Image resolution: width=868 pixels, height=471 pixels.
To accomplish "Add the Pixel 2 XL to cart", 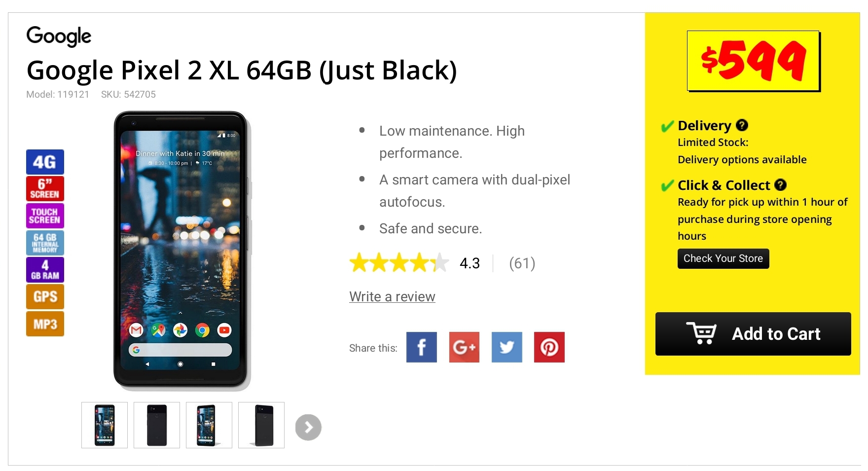I will [x=753, y=334].
